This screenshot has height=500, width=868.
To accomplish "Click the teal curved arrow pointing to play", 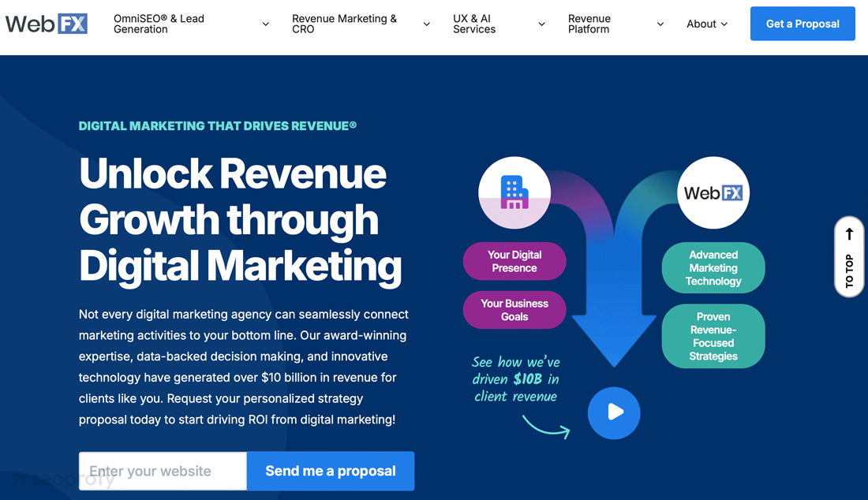I will pyautogui.click(x=546, y=427).
